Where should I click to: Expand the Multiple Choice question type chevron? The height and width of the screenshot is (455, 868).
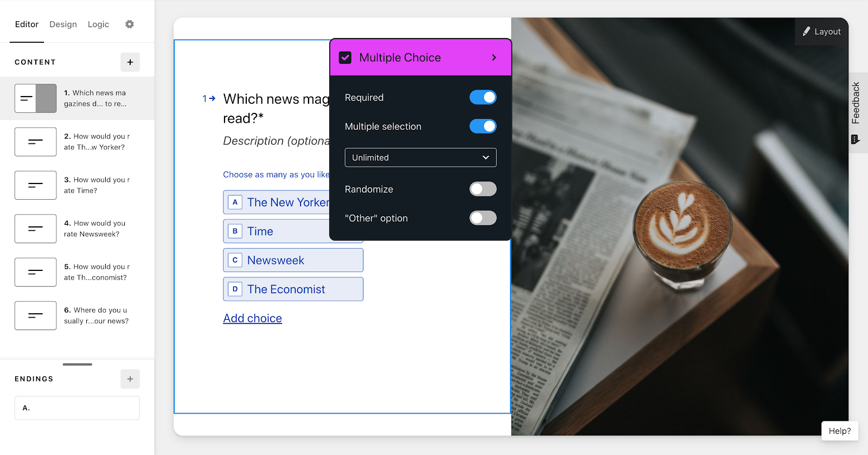[x=494, y=58]
